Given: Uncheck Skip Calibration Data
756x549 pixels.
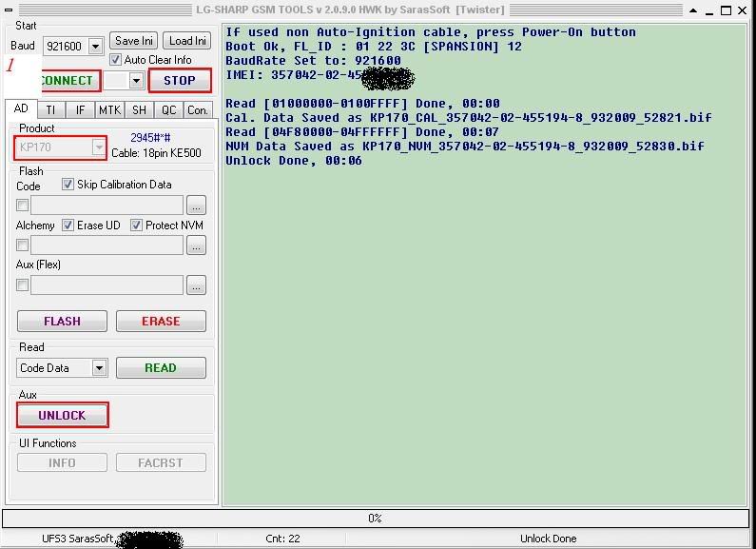Looking at the screenshot, I should 68,185.
